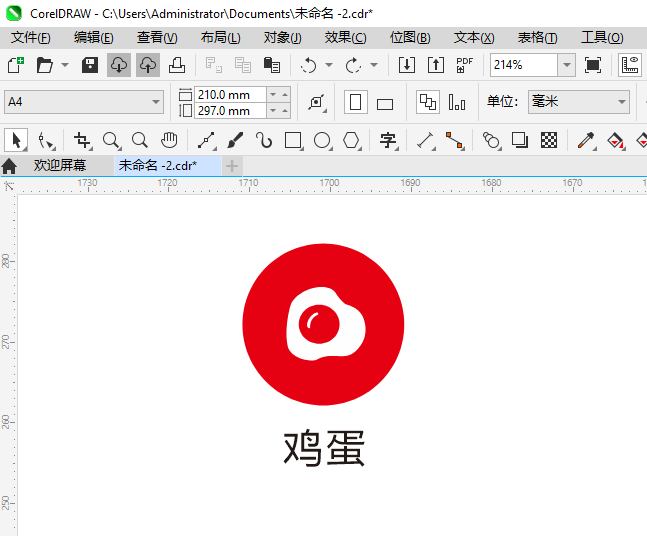The image size is (647, 536).
Task: Select the Drop Shadow tool
Action: click(520, 141)
